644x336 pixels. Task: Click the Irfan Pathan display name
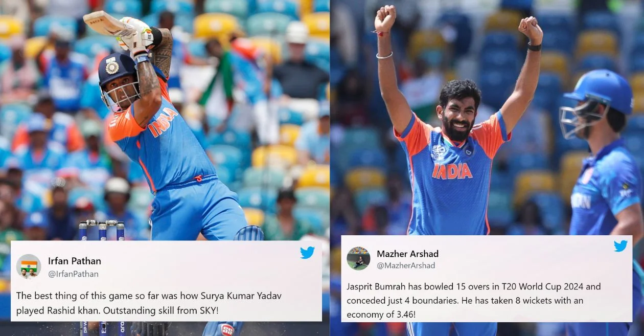[75, 261]
